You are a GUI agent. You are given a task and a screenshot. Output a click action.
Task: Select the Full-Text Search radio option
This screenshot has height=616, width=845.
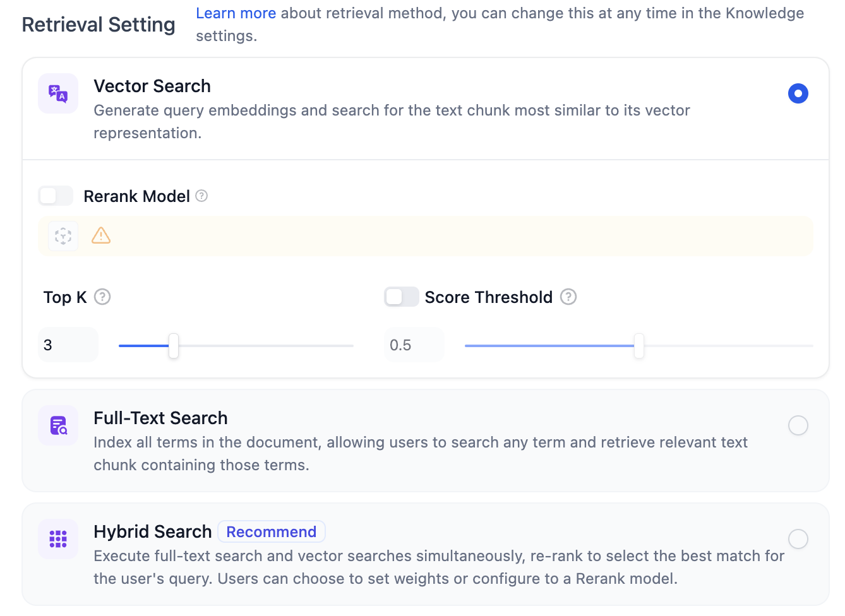[x=798, y=425]
